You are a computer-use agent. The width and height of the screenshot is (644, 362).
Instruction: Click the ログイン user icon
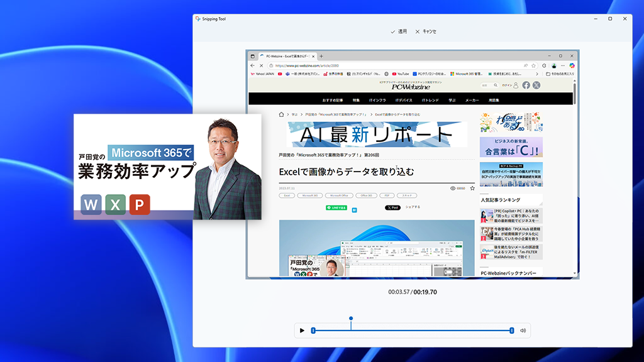click(516, 85)
